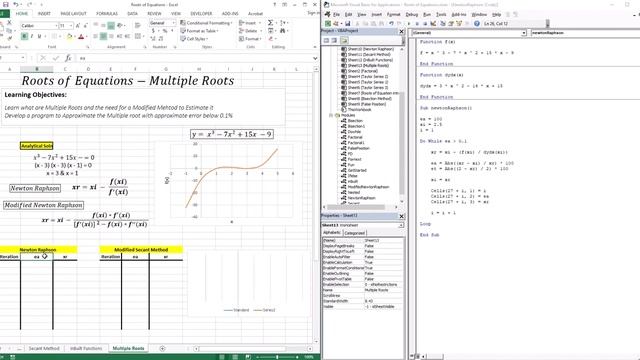This screenshot has height=360, width=640.
Task: Open the Tools menu in VBA editor
Action: [x=441, y=14]
